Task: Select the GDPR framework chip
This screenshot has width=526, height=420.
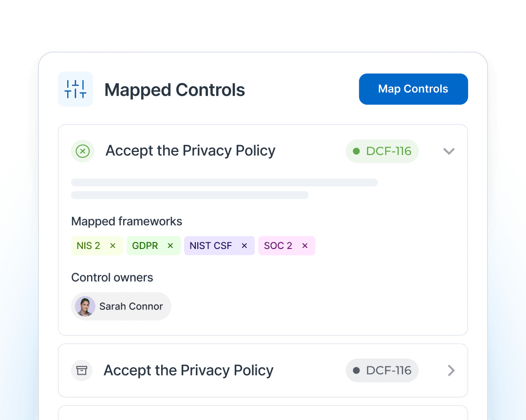Action: pyautogui.click(x=145, y=246)
